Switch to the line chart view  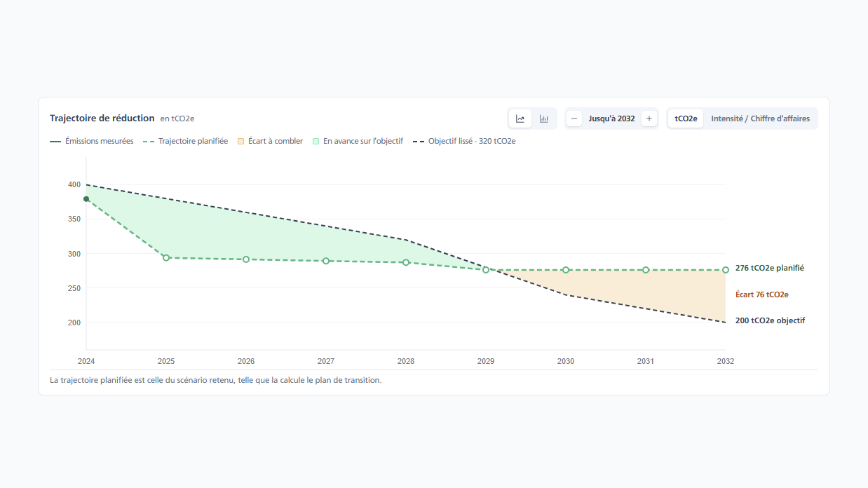[x=520, y=118]
